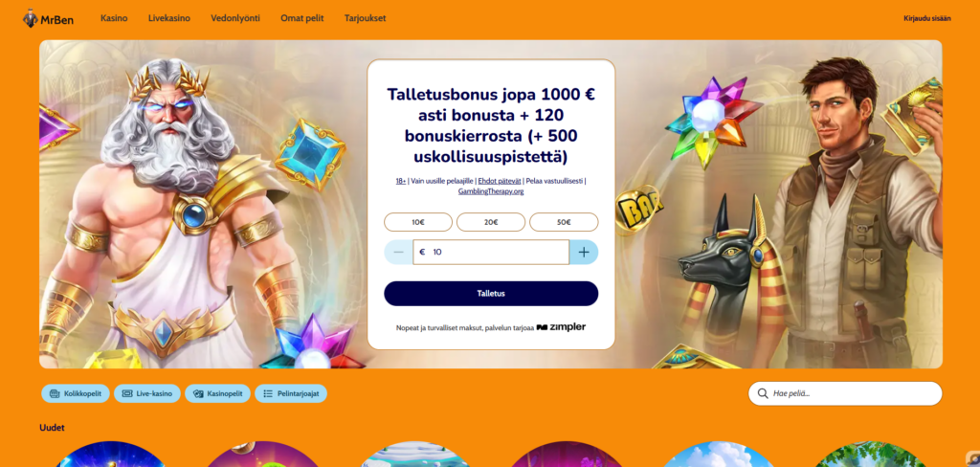
Task: Open the Tarjoukset offers page
Action: pos(365,18)
